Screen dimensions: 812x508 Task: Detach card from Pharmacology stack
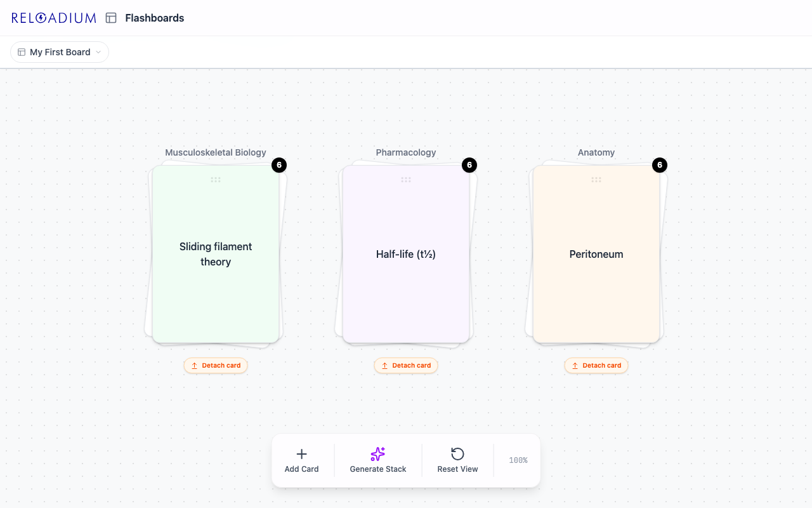406,366
